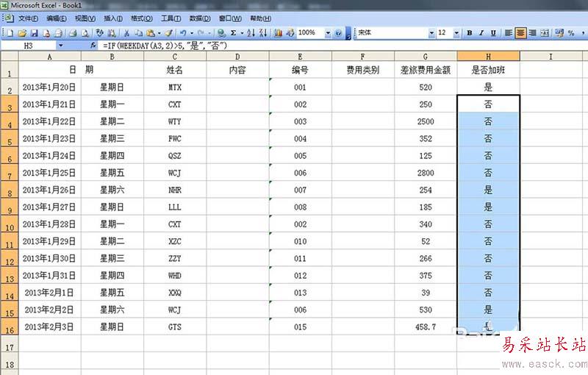Activate the Format Painter brush
This screenshot has width=588, height=375.
[x=169, y=33]
